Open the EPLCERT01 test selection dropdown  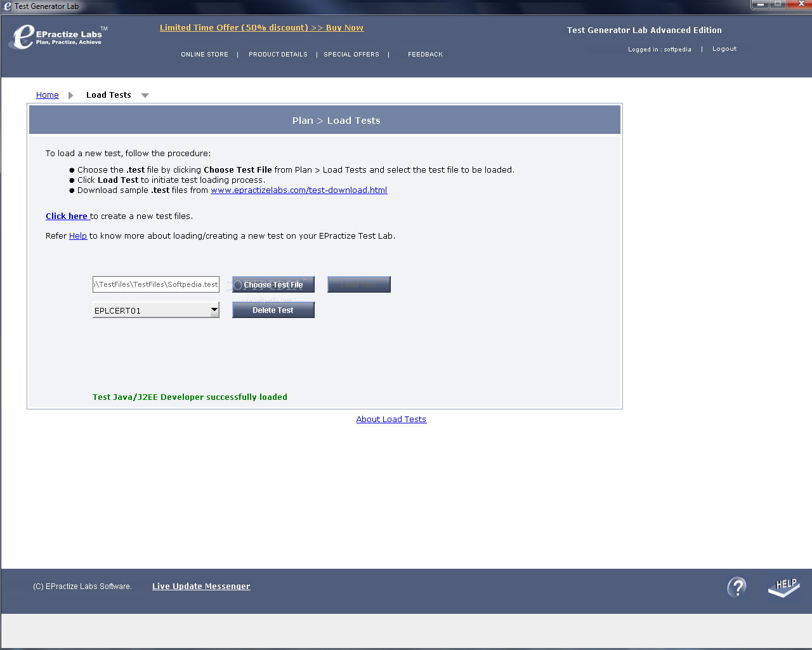(x=156, y=310)
